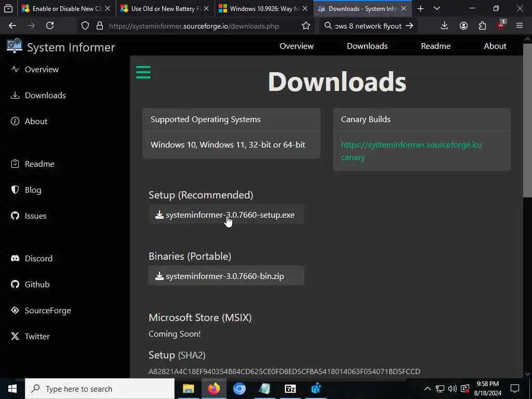532x399 pixels.
Task: Click the Firefox back arrow
Action: pos(12,25)
